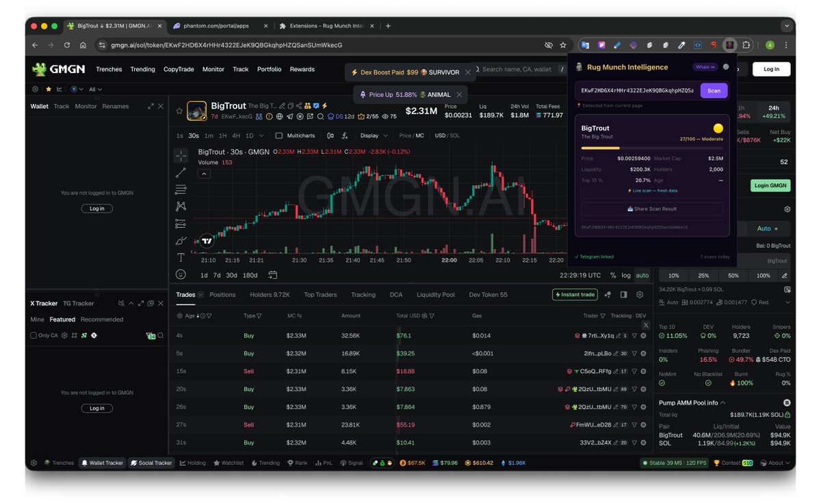Click the Log In button top right

pyautogui.click(x=771, y=69)
